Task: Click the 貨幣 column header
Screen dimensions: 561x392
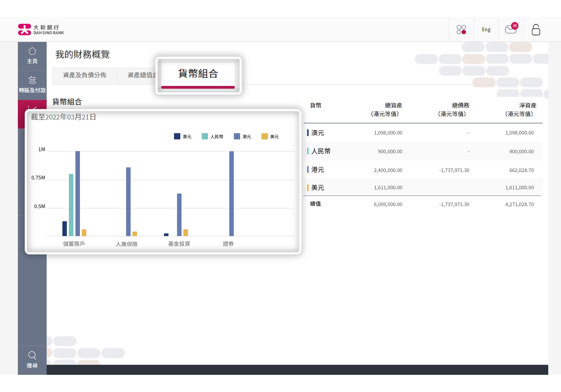Action: [316, 105]
